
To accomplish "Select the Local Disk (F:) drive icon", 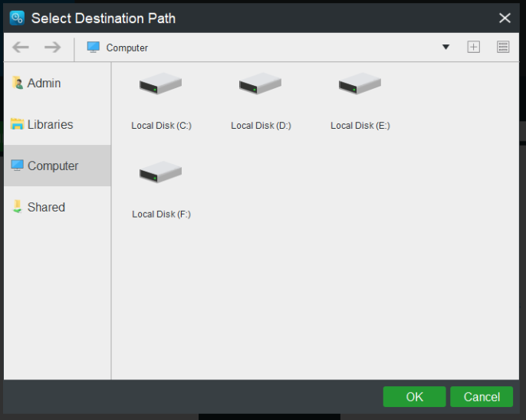I will 161,172.
